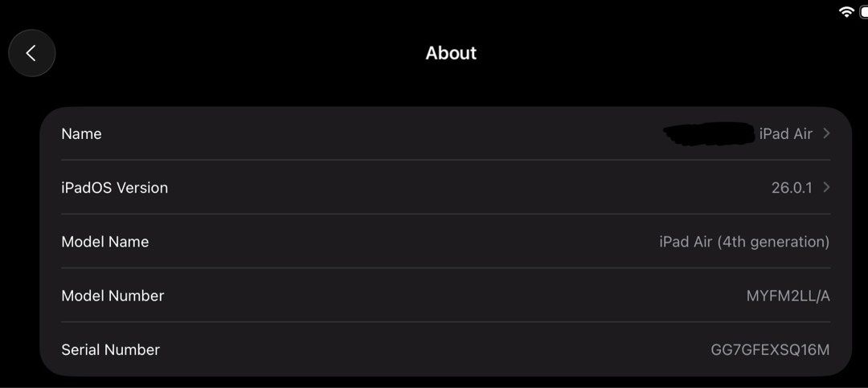Go back using the chevron button
This screenshot has width=868, height=388.
31,53
